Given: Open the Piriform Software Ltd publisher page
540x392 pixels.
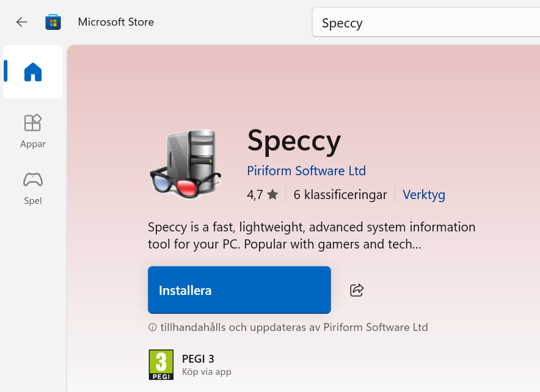Looking at the screenshot, I should [x=306, y=171].
